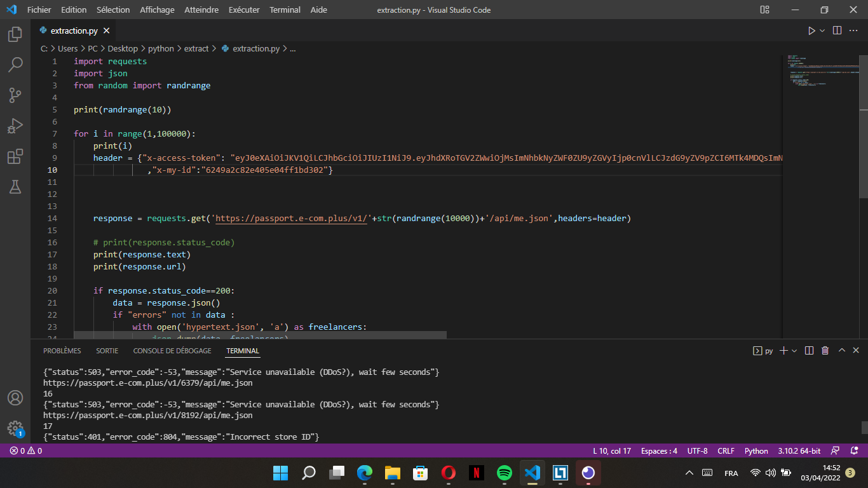The width and height of the screenshot is (868, 488).
Task: Open the Edition menu
Action: click(74, 10)
